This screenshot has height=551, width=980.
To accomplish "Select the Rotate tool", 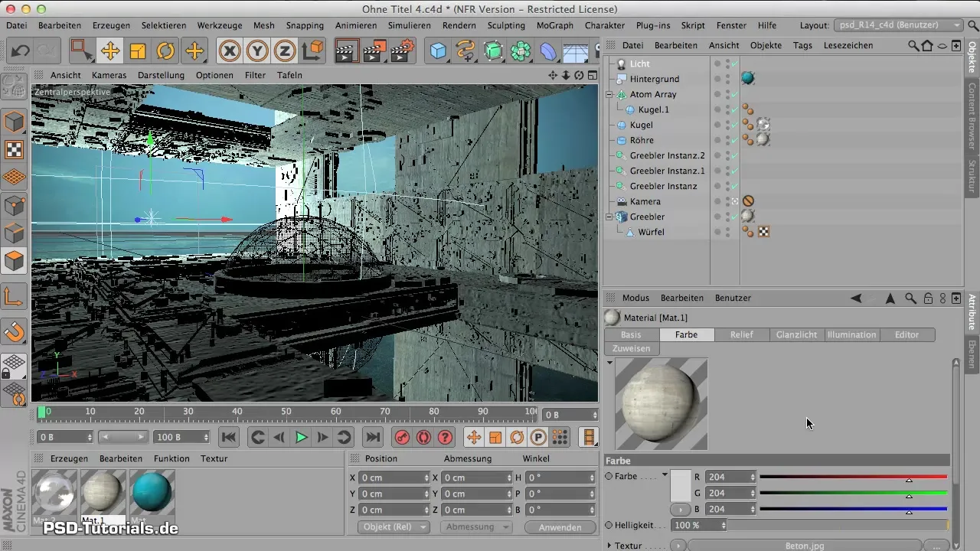I will pos(165,51).
